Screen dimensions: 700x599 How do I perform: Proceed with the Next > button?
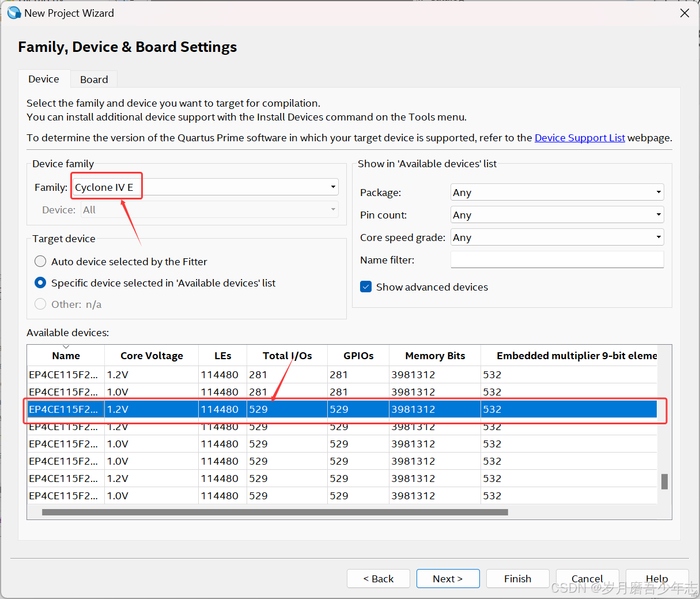click(448, 579)
